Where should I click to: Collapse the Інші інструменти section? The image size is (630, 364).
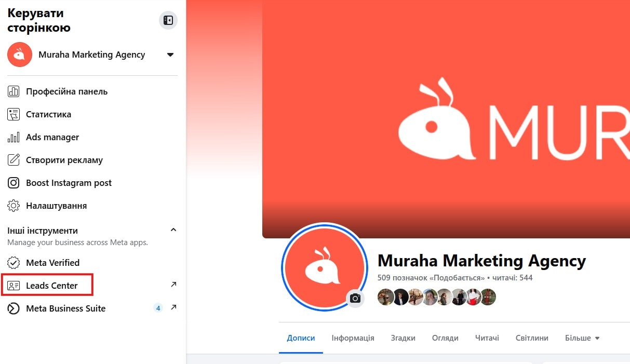(173, 230)
